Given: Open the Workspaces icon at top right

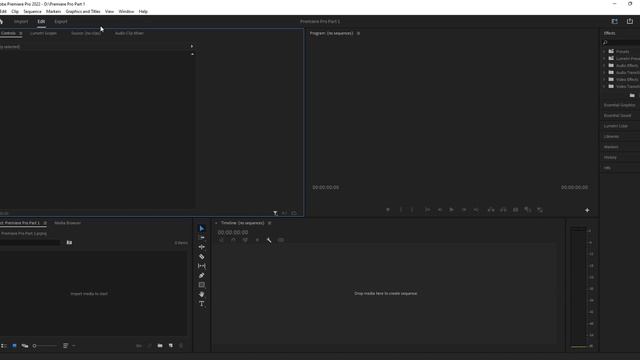Looking at the screenshot, I should [615, 21].
